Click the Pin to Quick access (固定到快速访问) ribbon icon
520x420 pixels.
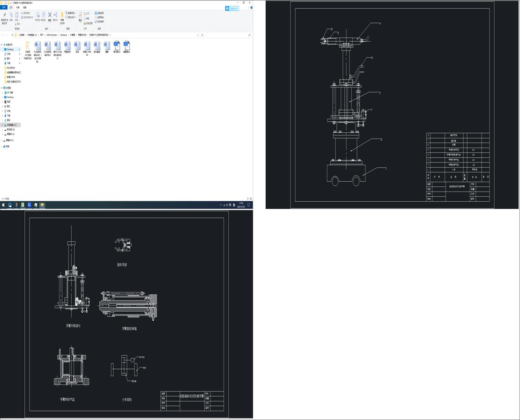(x=4, y=19)
